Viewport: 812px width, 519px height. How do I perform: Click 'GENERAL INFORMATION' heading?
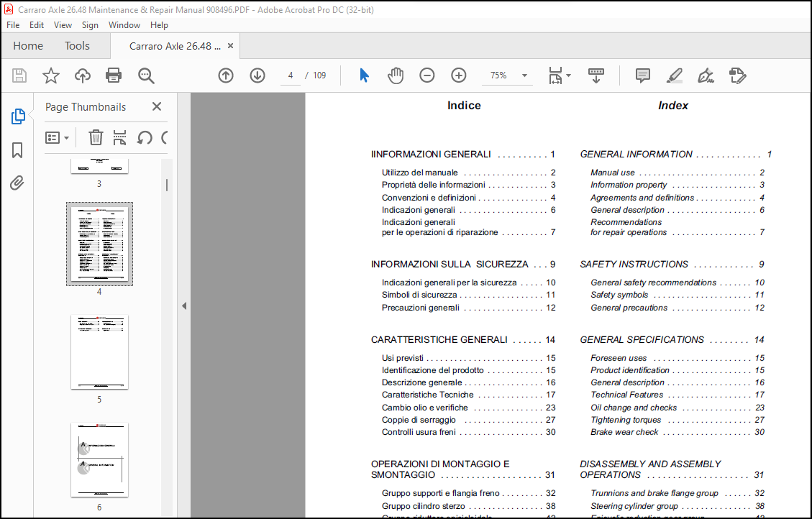[636, 155]
